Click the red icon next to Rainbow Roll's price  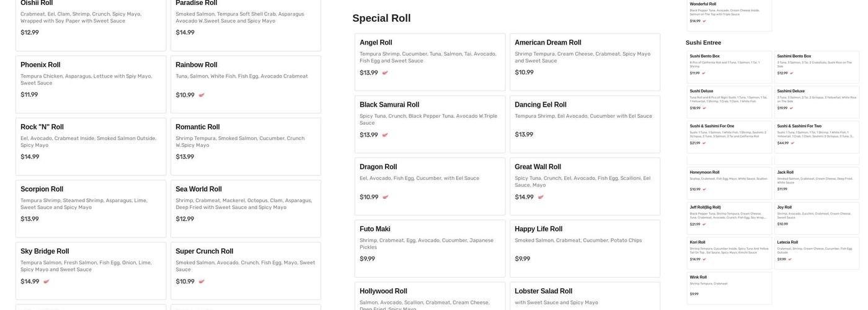(201, 95)
